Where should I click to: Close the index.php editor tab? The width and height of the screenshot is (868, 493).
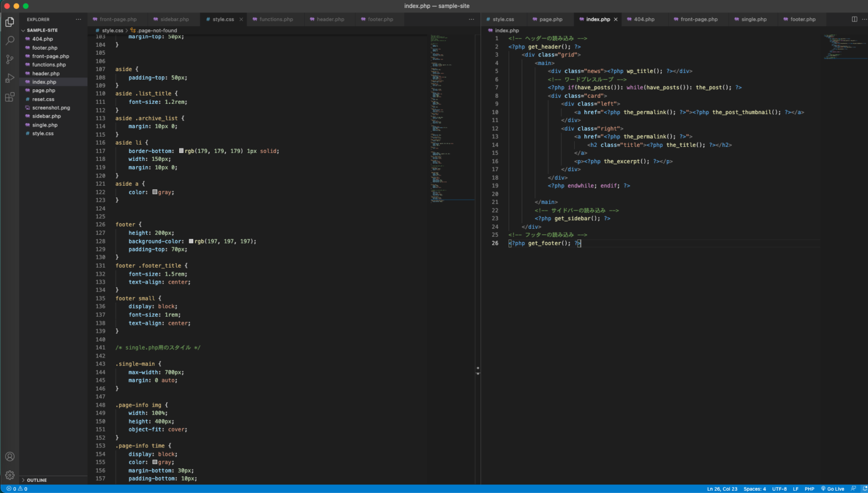(x=616, y=19)
